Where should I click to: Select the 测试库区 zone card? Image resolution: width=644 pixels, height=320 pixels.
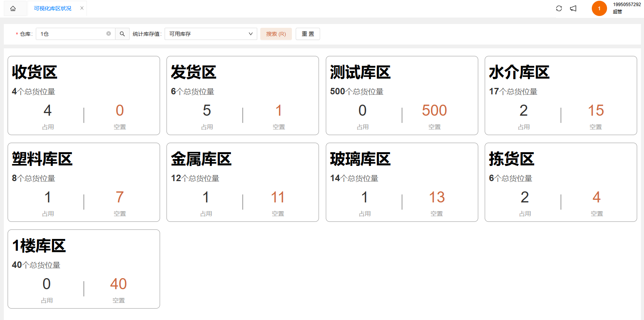click(402, 96)
